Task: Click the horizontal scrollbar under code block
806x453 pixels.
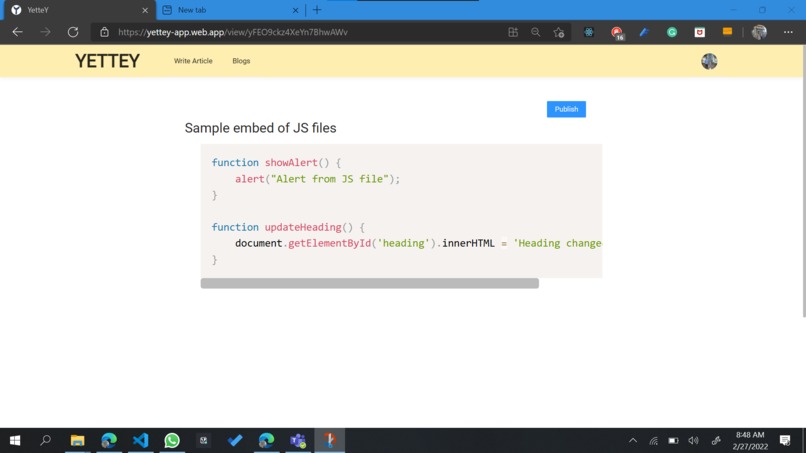Action: tap(370, 283)
